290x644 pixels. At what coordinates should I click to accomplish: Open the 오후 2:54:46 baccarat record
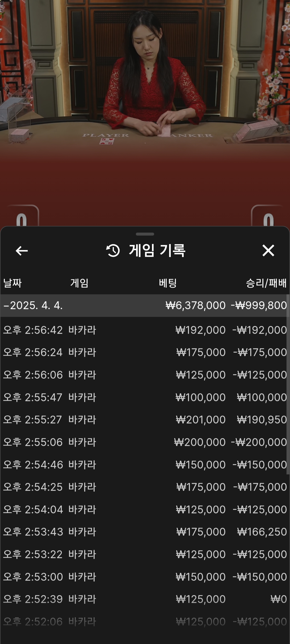click(145, 465)
